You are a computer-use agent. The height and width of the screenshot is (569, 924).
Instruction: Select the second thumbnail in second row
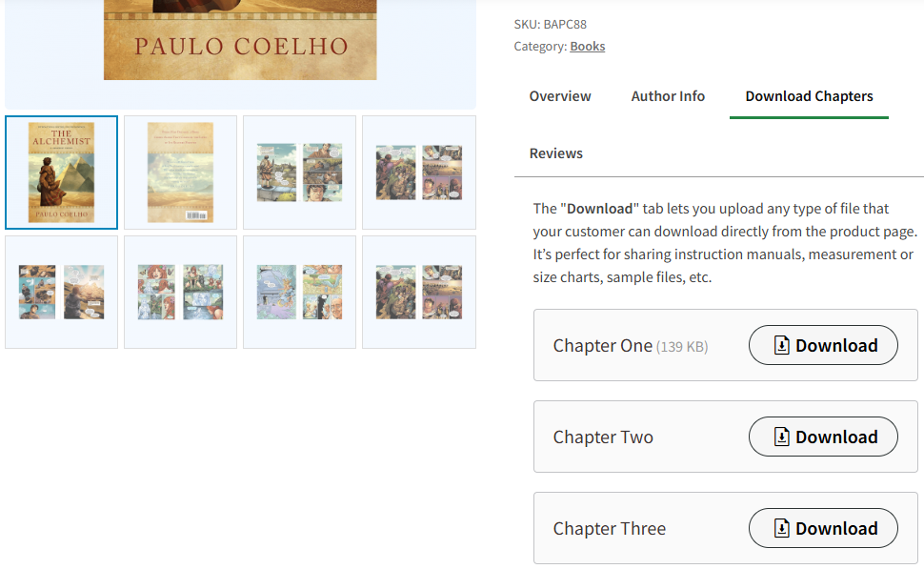tap(181, 293)
